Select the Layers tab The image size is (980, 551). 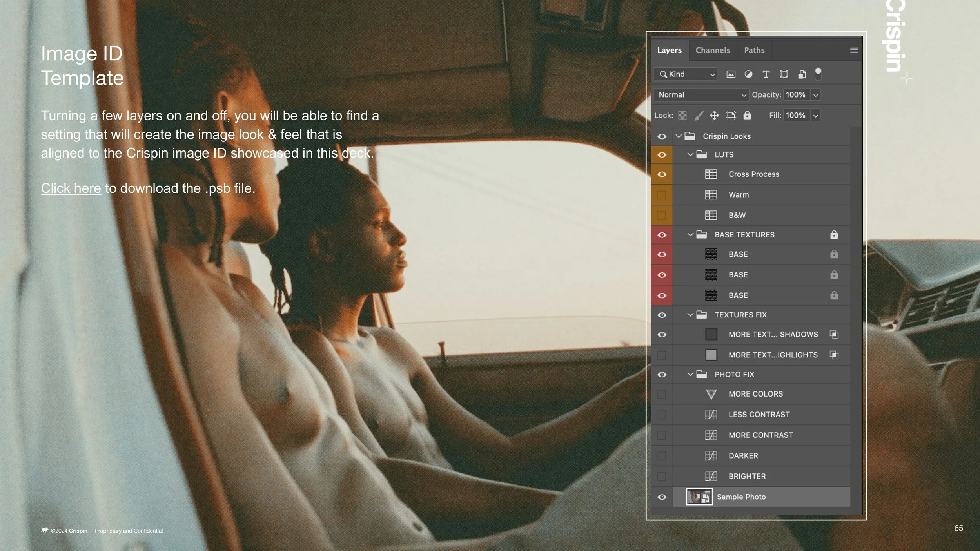(669, 50)
